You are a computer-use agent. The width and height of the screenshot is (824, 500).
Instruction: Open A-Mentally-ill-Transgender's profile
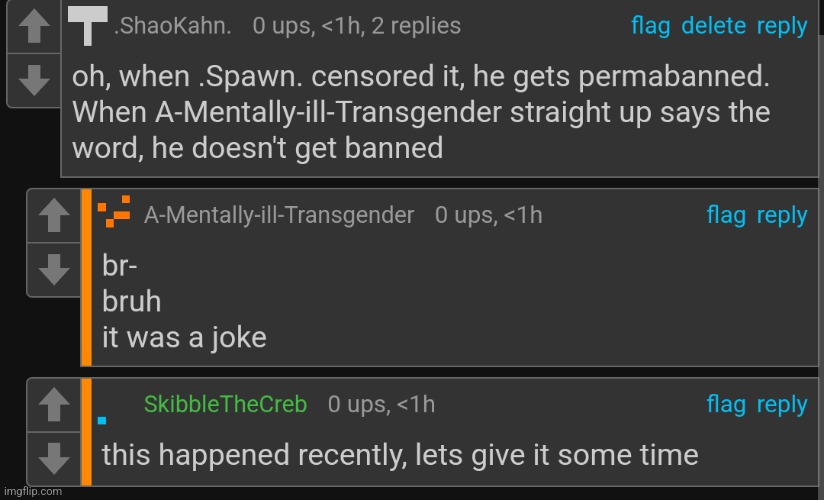[279, 215]
